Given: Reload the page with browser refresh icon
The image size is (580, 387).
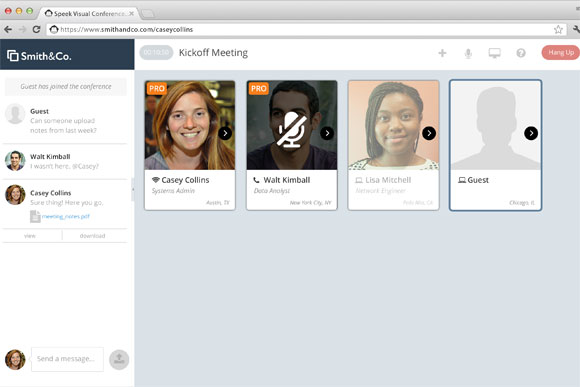Looking at the screenshot, I should (36, 29).
